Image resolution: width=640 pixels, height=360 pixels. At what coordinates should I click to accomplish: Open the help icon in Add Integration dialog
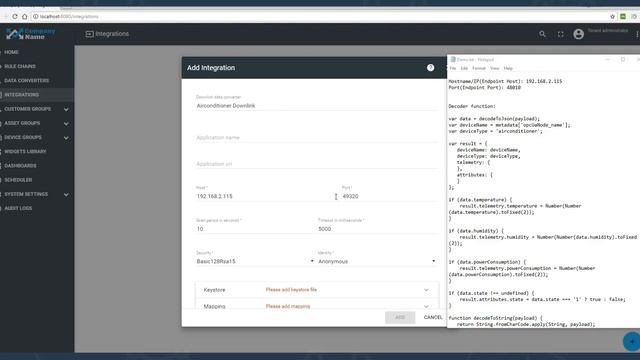pyautogui.click(x=430, y=68)
